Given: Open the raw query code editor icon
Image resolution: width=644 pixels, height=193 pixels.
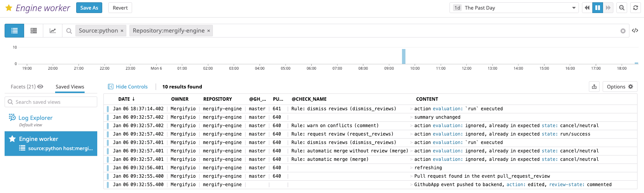Looking at the screenshot, I should [635, 31].
